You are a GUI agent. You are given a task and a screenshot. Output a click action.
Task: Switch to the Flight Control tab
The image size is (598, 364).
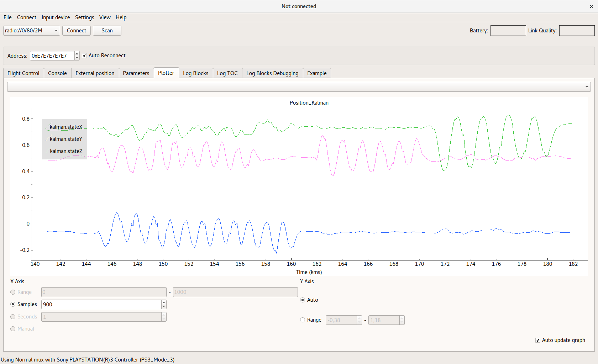tap(23, 73)
